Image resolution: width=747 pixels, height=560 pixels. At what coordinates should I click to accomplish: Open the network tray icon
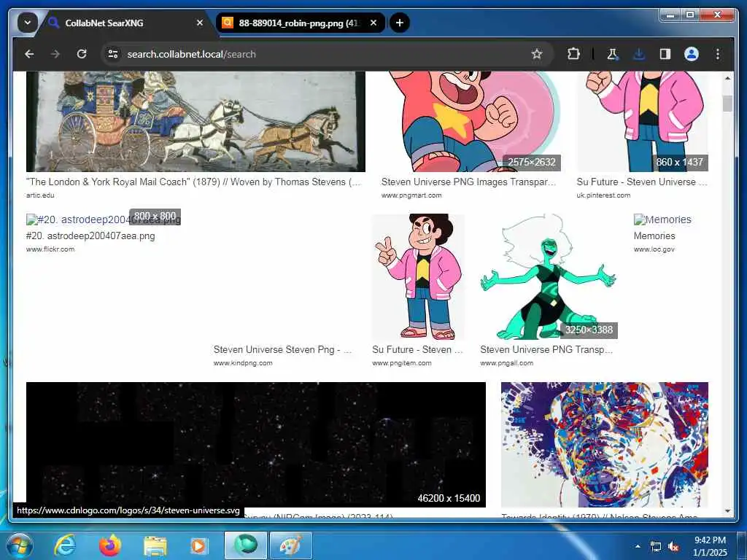(656, 547)
